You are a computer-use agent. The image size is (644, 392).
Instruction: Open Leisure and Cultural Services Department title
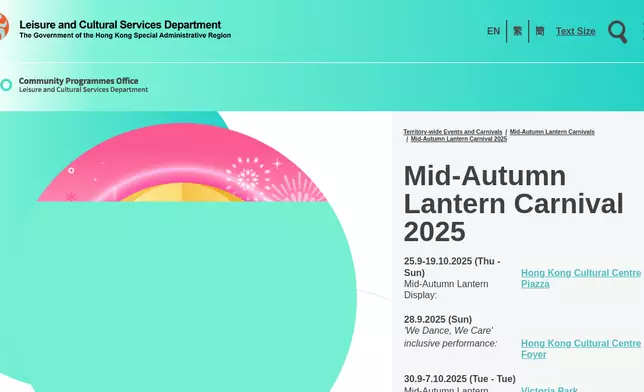[x=120, y=25]
